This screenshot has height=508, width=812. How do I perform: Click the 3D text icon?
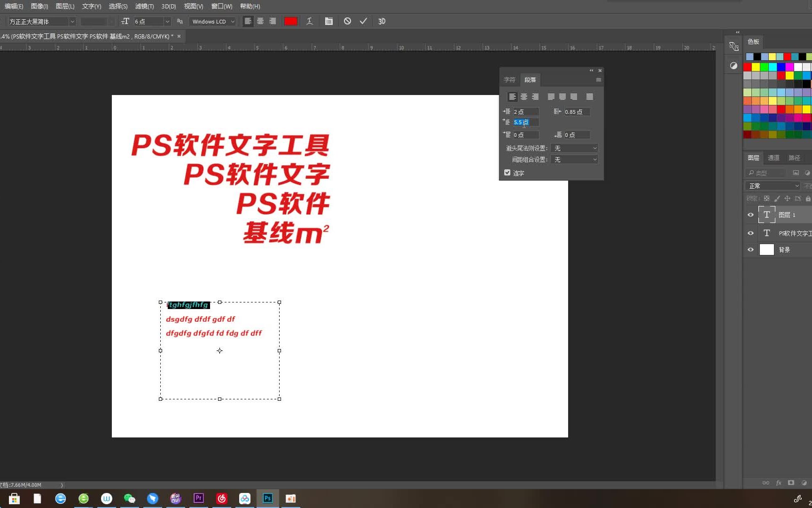point(382,21)
